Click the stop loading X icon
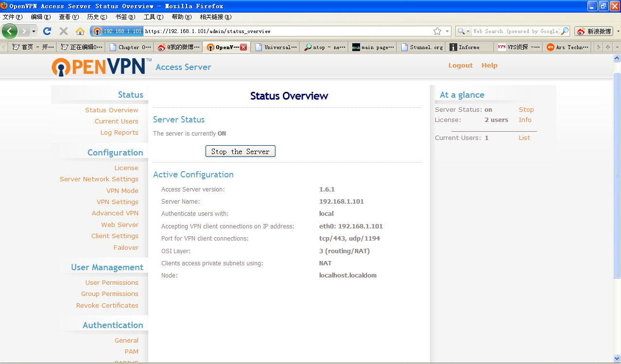The height and width of the screenshot is (364, 621). point(64,31)
